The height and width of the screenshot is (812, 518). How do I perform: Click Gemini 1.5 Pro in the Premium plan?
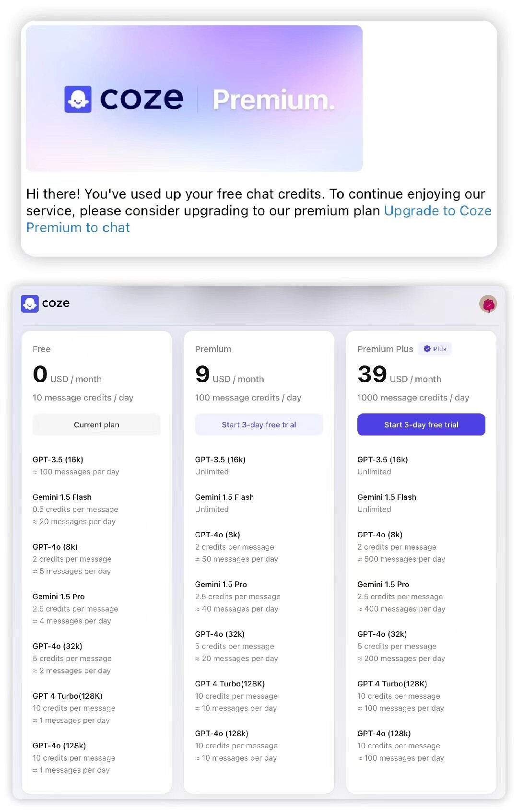point(221,584)
